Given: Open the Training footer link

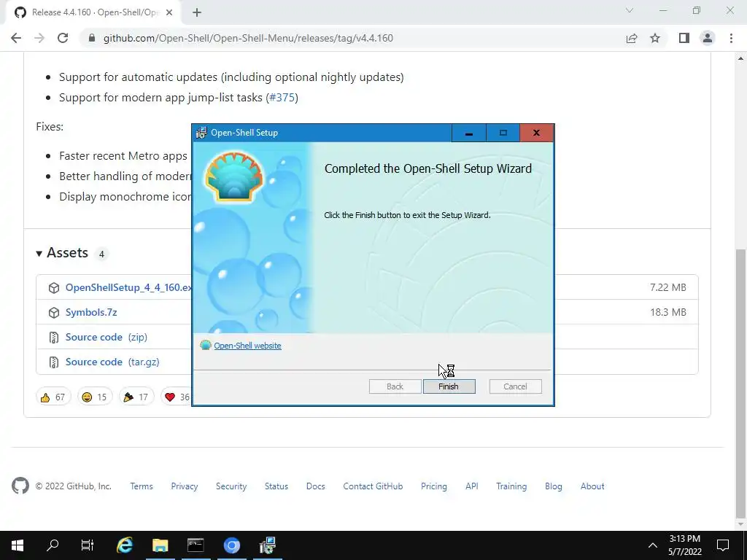Looking at the screenshot, I should pyautogui.click(x=511, y=486).
